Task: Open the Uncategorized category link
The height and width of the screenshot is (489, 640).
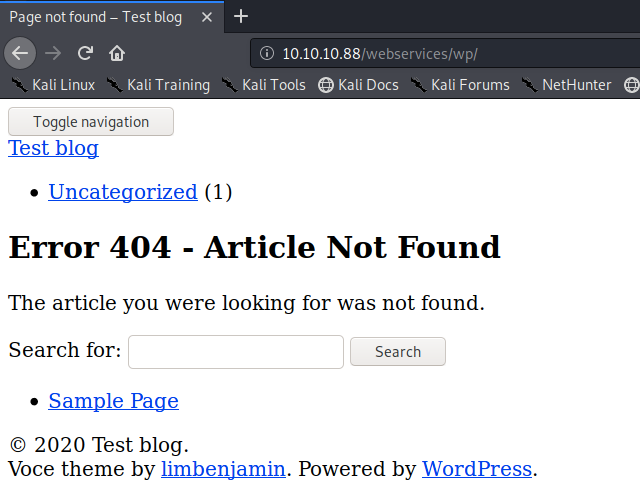Action: click(x=122, y=192)
